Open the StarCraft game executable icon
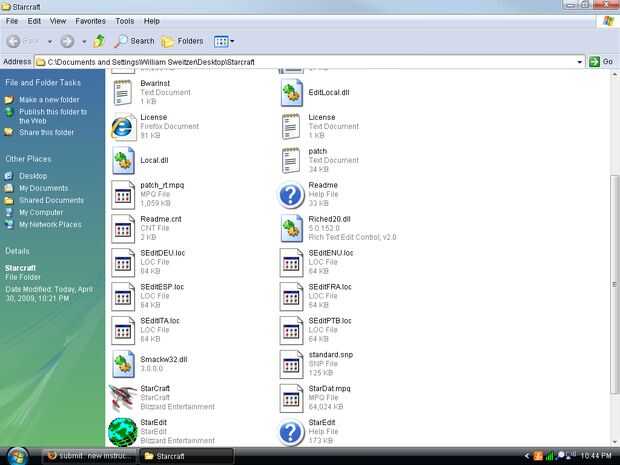The width and height of the screenshot is (620, 465). 123,398
